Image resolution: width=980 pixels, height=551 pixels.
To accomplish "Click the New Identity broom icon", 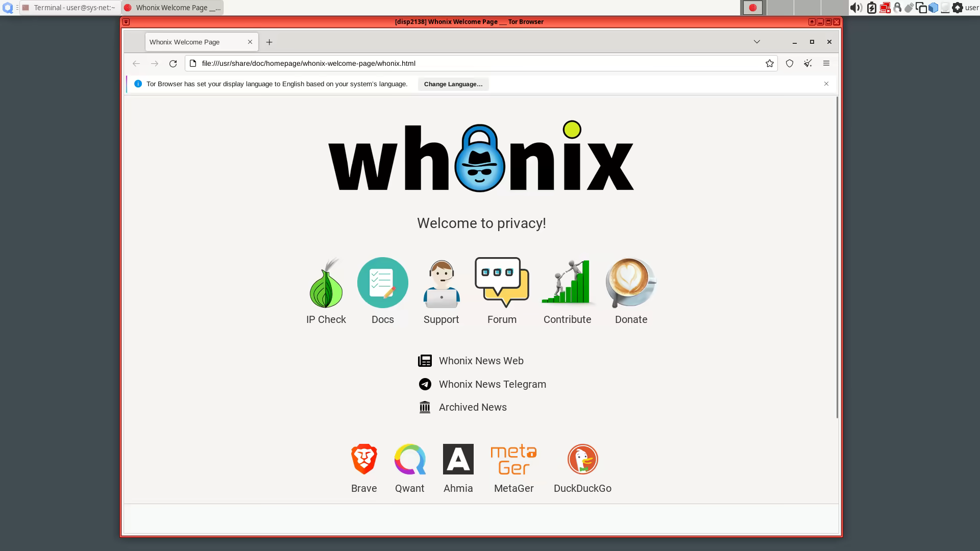I will tap(808, 63).
